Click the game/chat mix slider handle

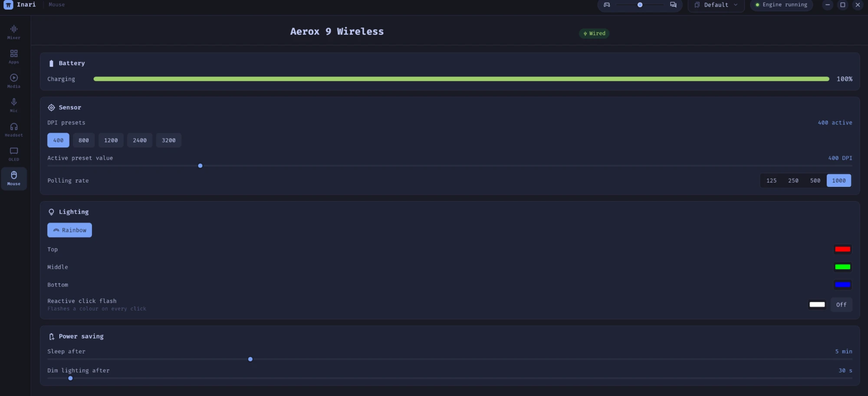click(x=640, y=5)
